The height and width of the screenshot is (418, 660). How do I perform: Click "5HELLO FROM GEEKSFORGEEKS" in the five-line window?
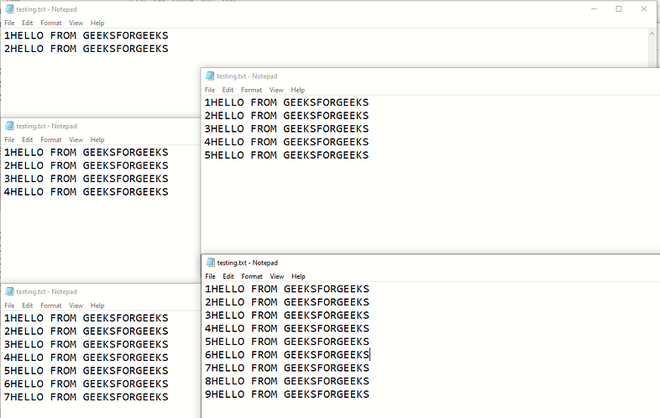[287, 155]
